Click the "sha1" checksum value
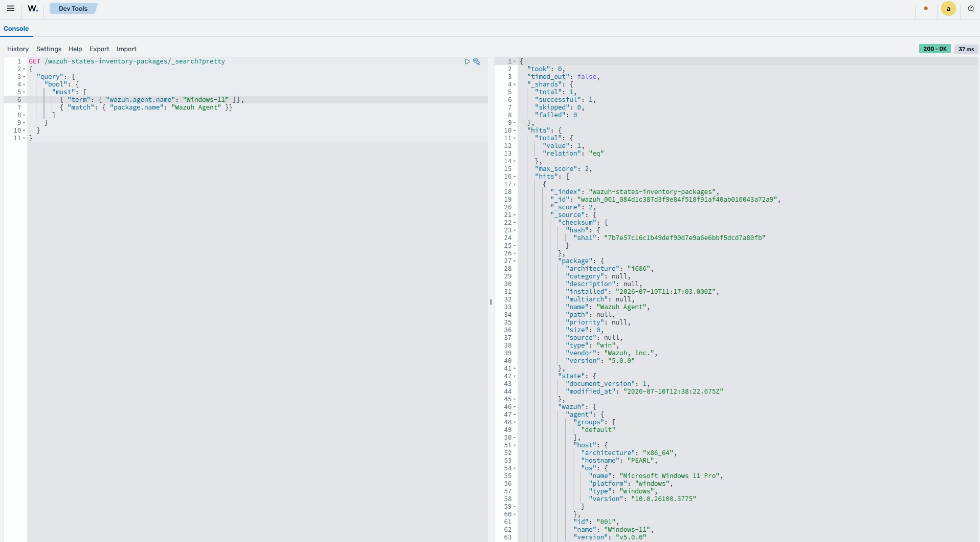 (684, 238)
